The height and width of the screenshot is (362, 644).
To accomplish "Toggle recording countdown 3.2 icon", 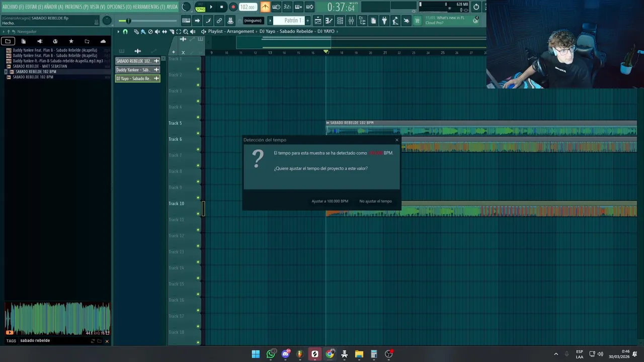I will point(287,7).
